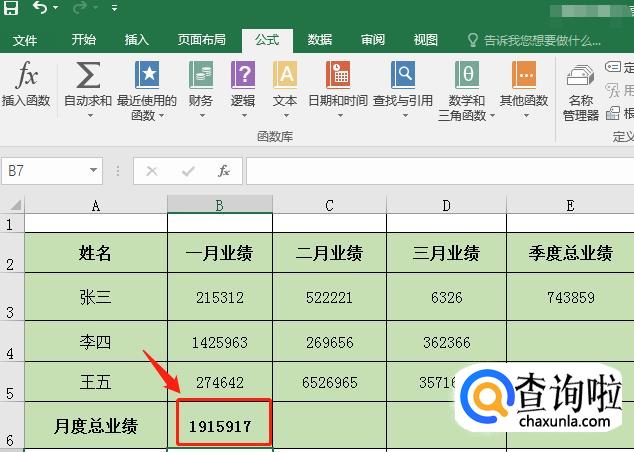Open Math and Trig (数学和三角函数) icon
The width and height of the screenshot is (634, 452).
[x=466, y=77]
